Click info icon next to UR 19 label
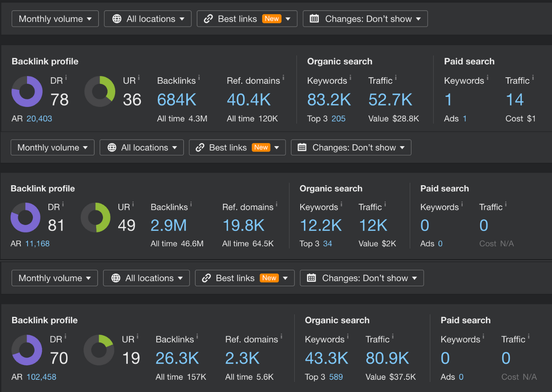 pyautogui.click(x=138, y=336)
